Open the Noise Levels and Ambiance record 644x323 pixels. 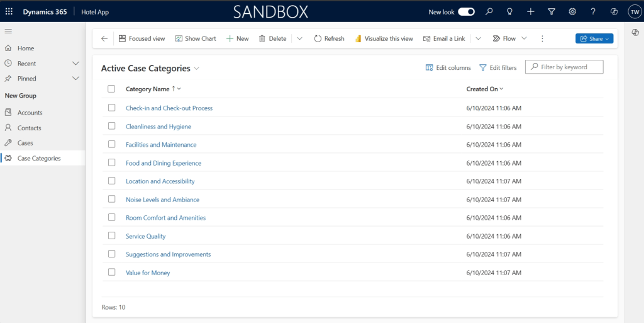[163, 200]
